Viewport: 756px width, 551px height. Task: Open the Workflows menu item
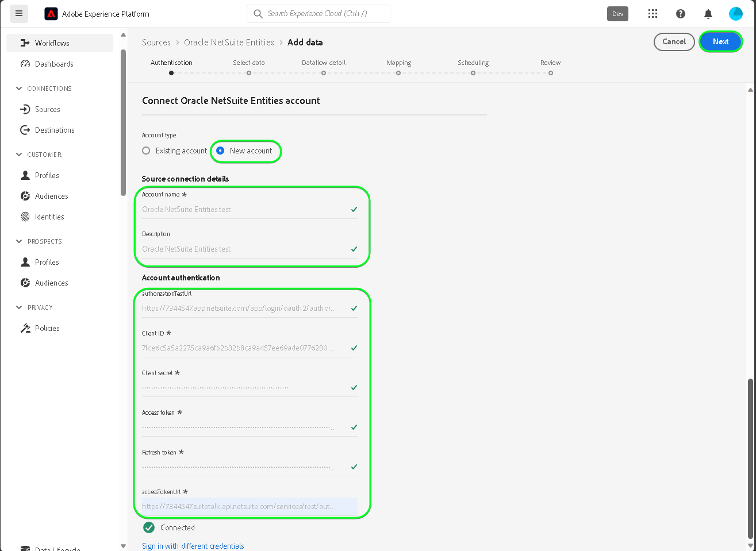[52, 43]
